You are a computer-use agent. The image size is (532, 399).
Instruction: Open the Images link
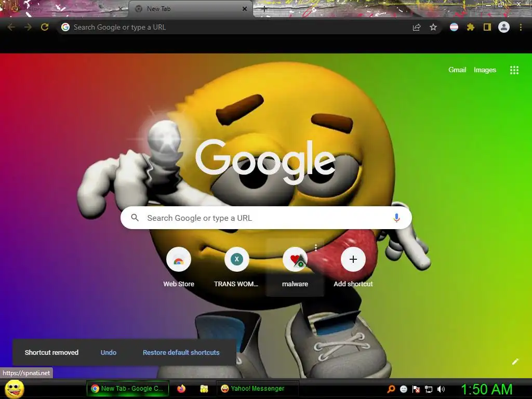485,70
